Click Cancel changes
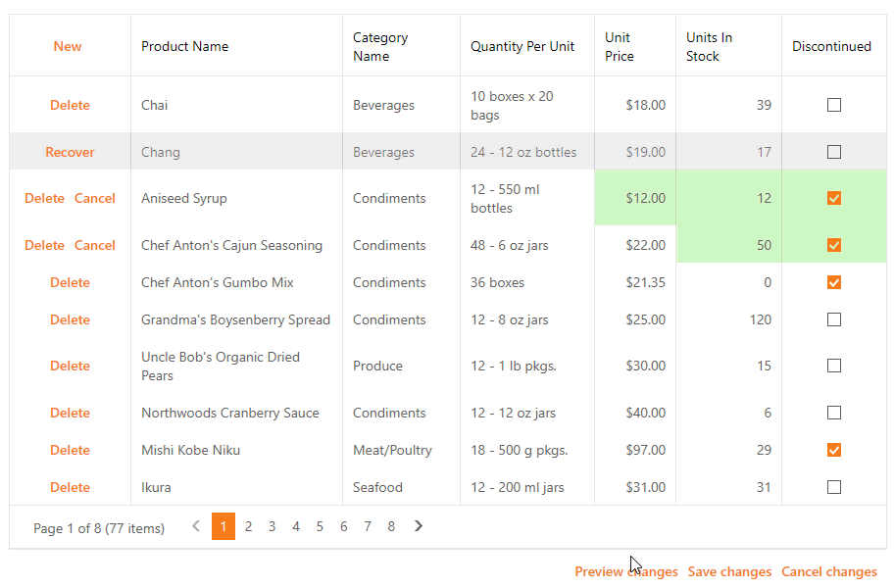894x588 pixels. (x=829, y=571)
